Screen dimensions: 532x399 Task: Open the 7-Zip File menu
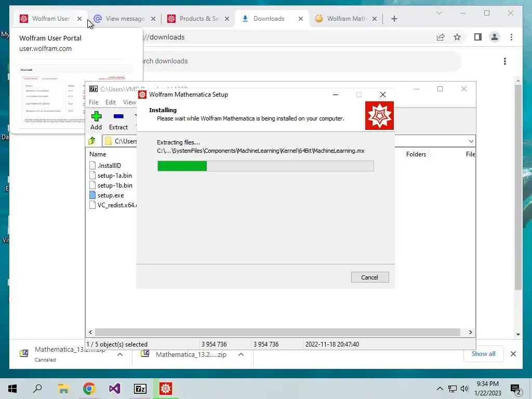[x=94, y=102]
